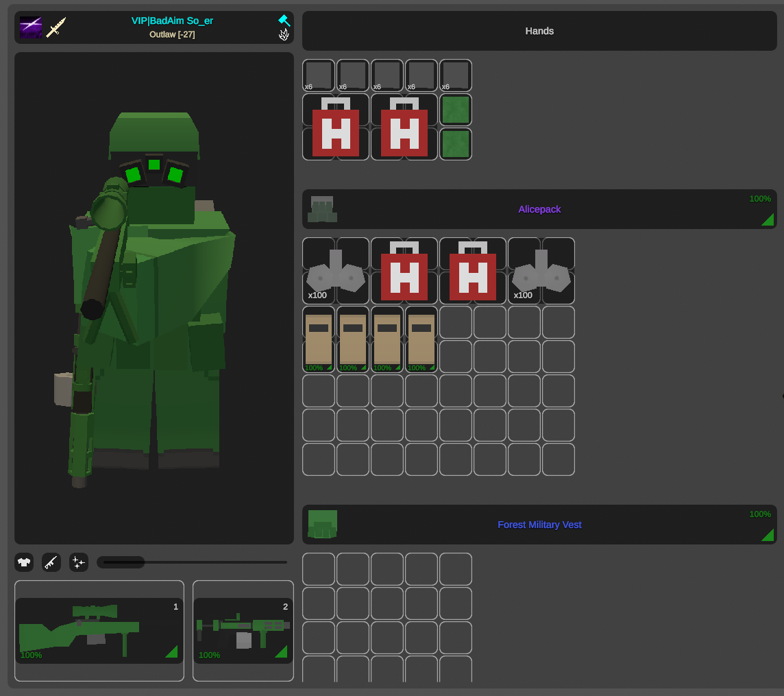Click the Hands section header

(539, 31)
